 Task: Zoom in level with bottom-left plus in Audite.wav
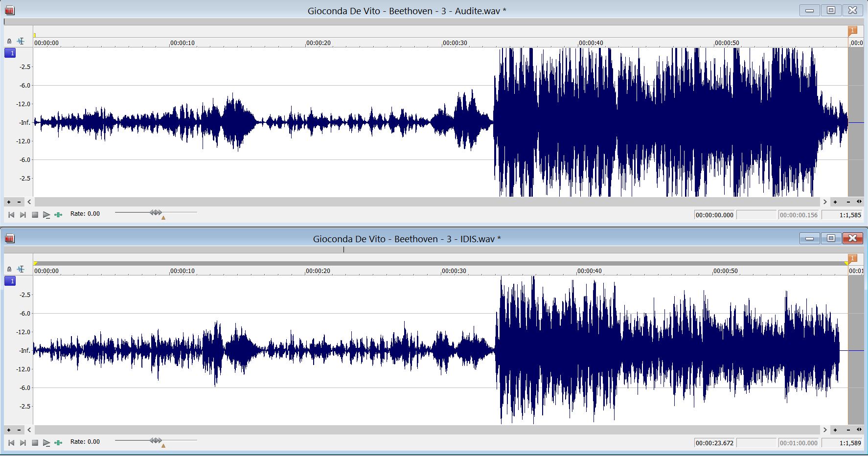coord(9,202)
